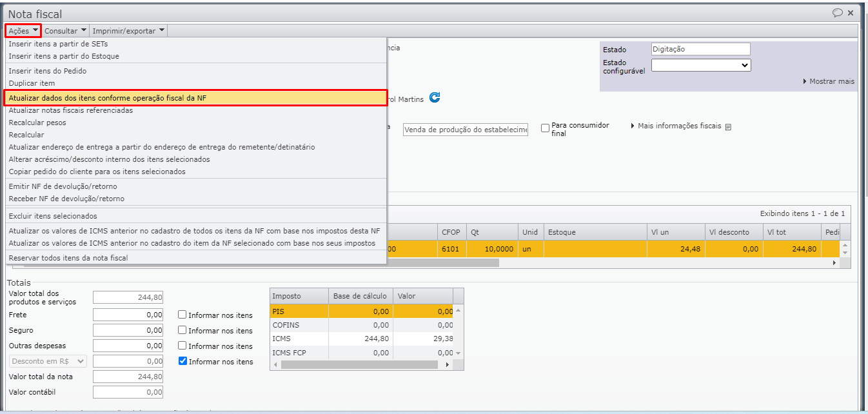Uncheck Informar nos itens for Desconto

click(182, 362)
